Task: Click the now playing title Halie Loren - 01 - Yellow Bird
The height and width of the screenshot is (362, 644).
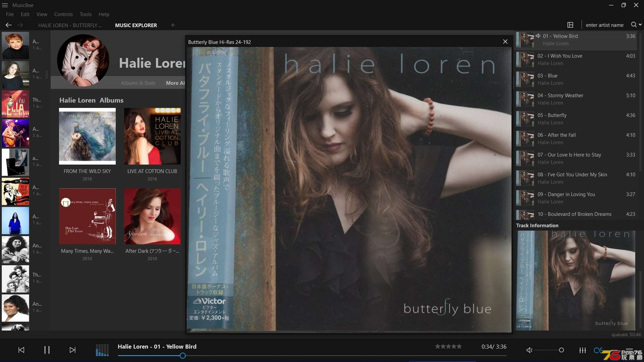Action: click(157, 347)
